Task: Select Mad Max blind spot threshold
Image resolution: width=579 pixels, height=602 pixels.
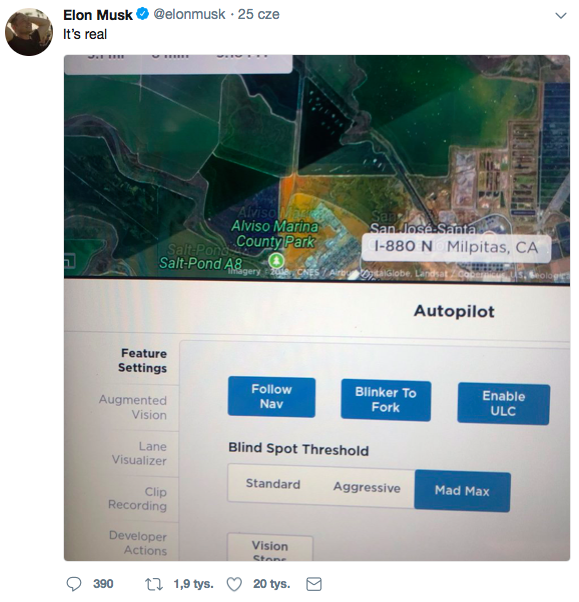Action: click(x=462, y=491)
